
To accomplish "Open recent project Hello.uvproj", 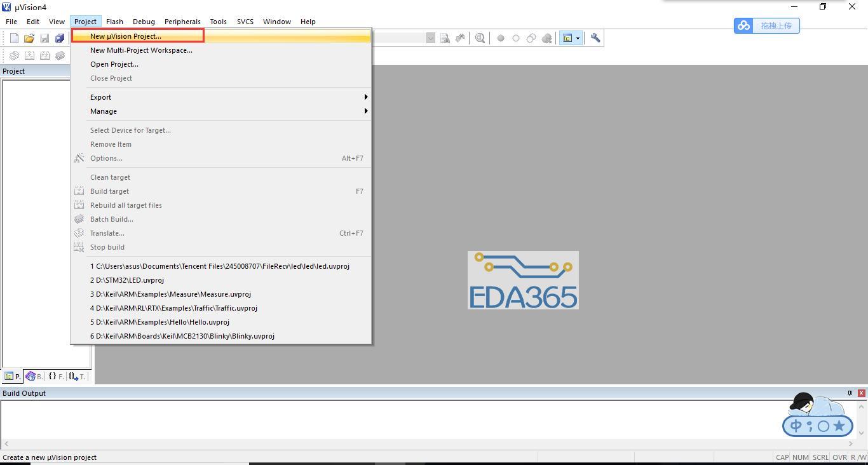I will coord(221,322).
